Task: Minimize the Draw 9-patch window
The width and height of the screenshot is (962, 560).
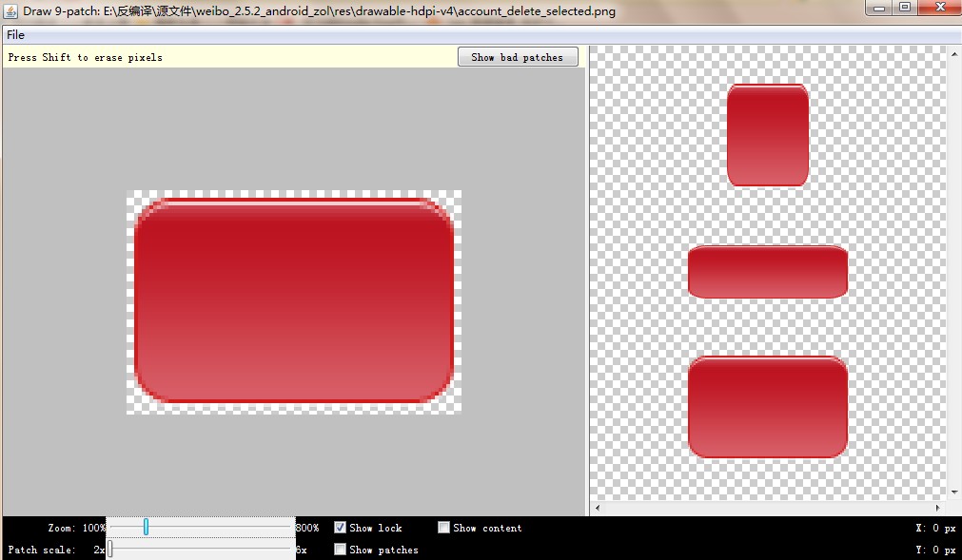Action: click(x=879, y=8)
